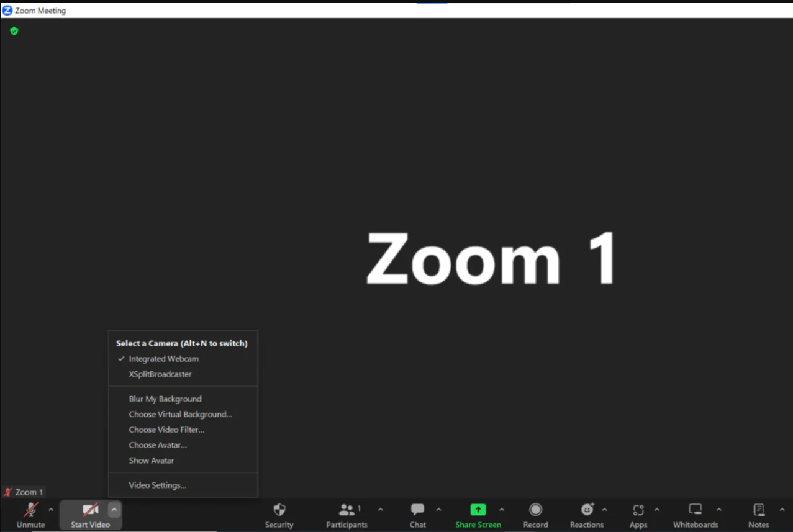The image size is (793, 532).
Task: Click the green Share Screen icon
Action: pos(478,510)
